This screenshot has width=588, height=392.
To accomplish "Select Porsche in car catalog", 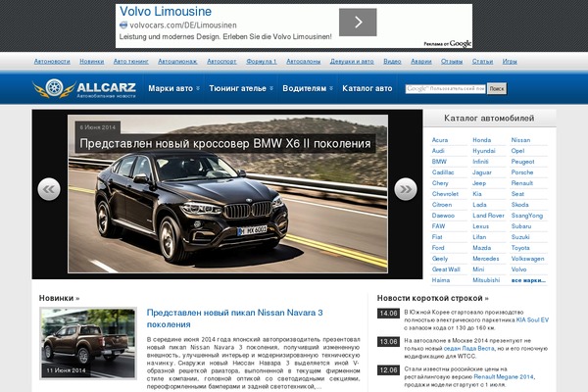I will (x=522, y=172).
